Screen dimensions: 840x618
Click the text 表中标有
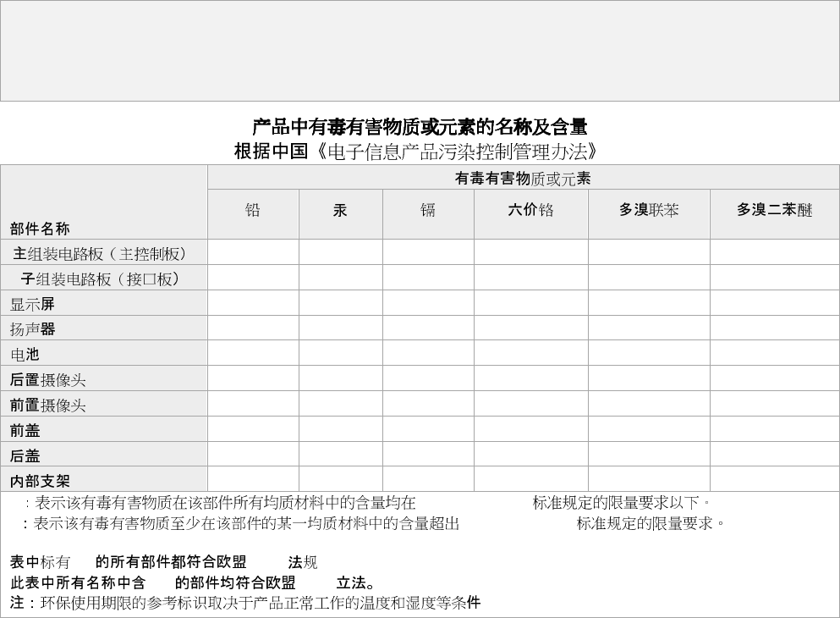tap(40, 562)
